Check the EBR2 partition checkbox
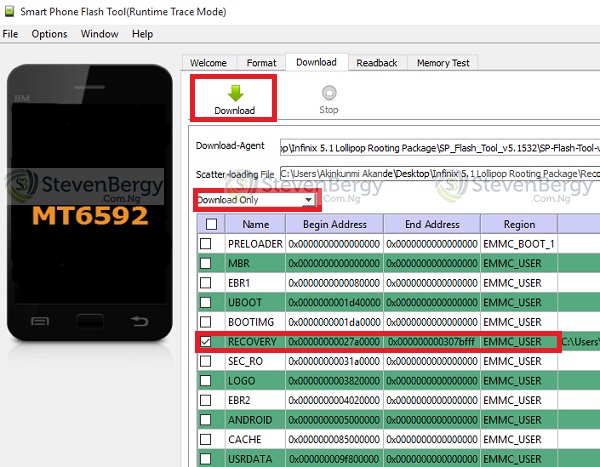The height and width of the screenshot is (467, 600). pos(205,400)
